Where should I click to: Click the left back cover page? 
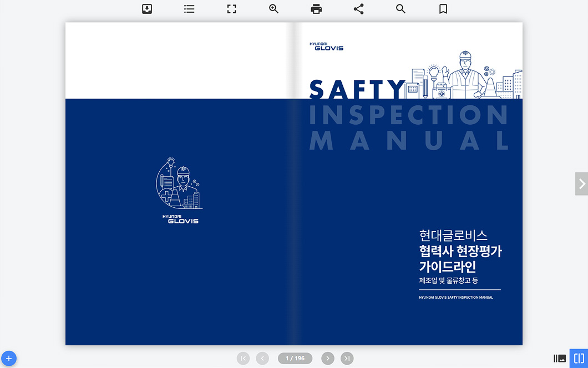(x=180, y=183)
